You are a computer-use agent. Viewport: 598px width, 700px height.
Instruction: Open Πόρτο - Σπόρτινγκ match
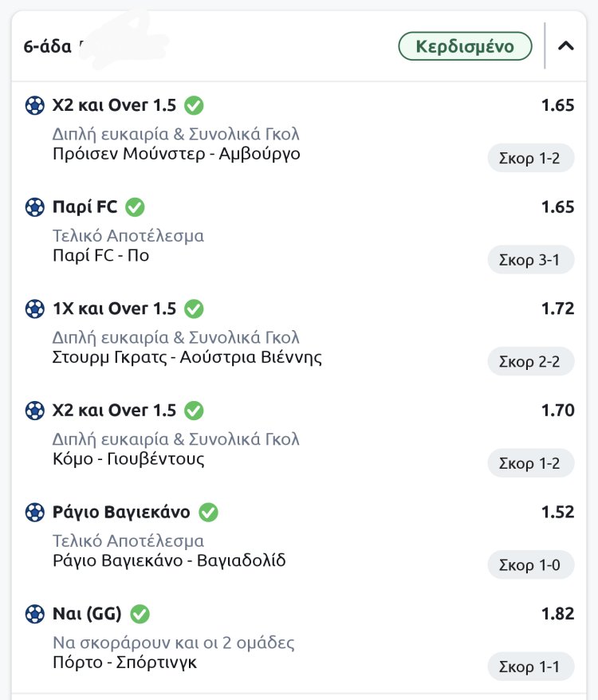pyautogui.click(x=124, y=662)
